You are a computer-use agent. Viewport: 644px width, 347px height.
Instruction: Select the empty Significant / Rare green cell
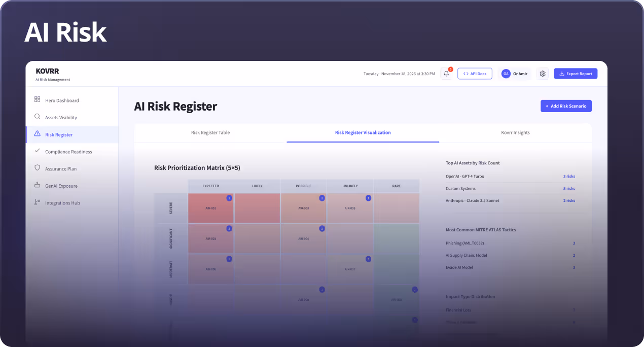(397, 238)
